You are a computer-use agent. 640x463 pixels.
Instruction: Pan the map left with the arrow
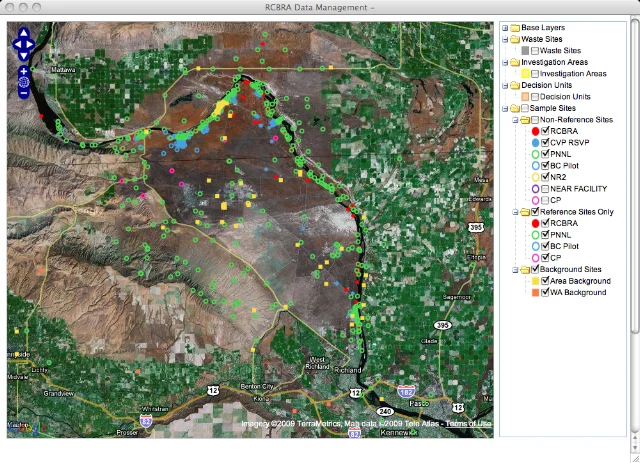(x=17, y=44)
